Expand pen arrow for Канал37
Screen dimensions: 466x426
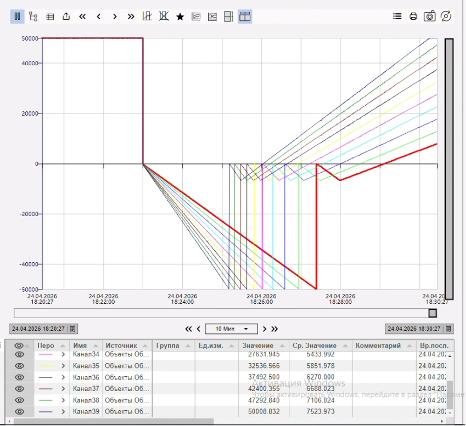[x=63, y=389]
